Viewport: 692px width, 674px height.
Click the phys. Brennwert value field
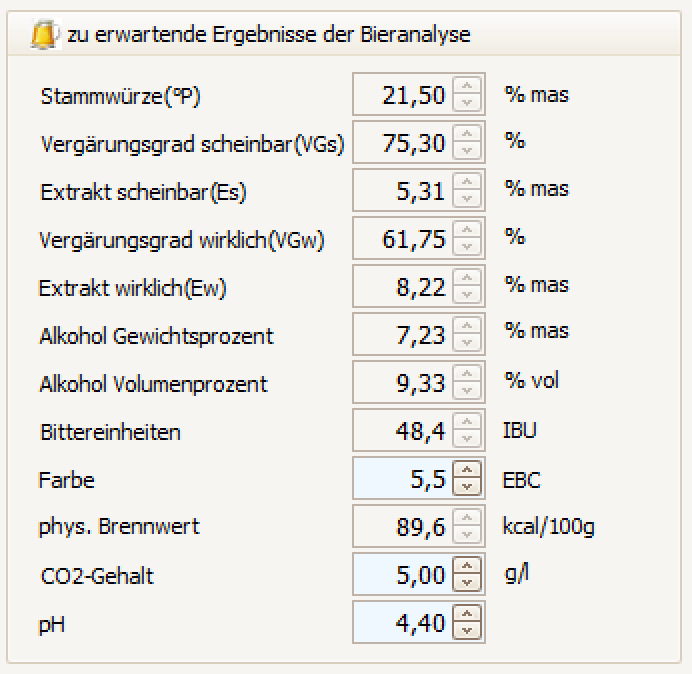pos(402,527)
